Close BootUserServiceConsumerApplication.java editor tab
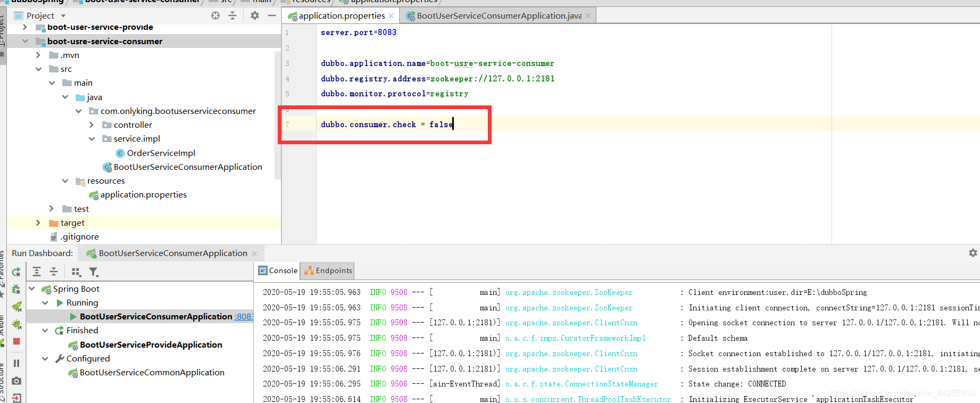This screenshot has height=403, width=980. coord(588,16)
